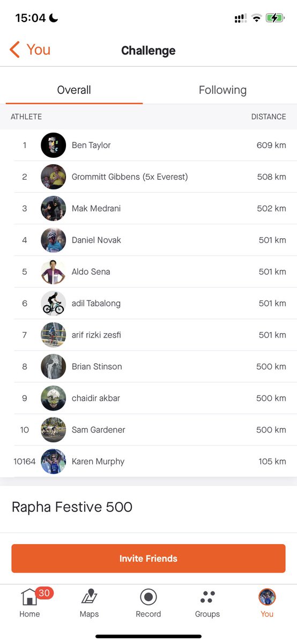Tap the Rapha Festive 500 challenge title
Image resolution: width=297 pixels, height=644 pixels.
72,507
